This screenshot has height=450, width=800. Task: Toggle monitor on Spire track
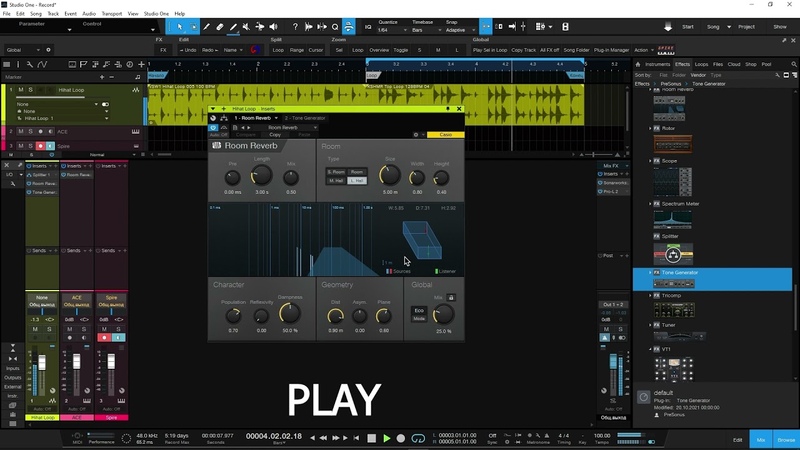(x=50, y=146)
